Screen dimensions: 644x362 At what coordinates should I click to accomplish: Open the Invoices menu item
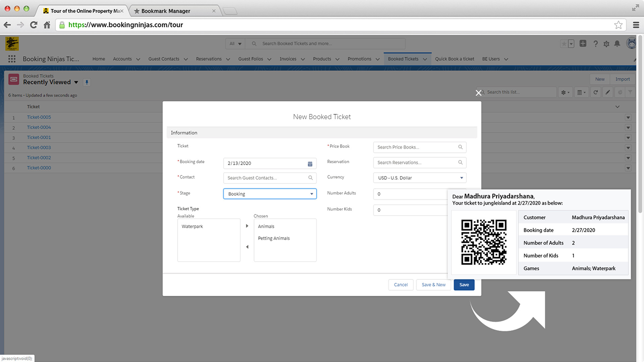pyautogui.click(x=288, y=59)
